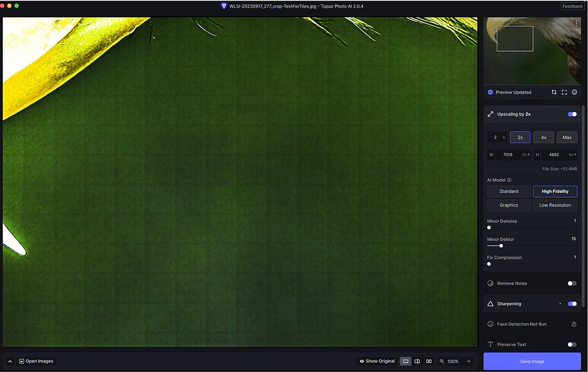Click the Sharpening triangle icon
588x372 pixels.
click(490, 304)
